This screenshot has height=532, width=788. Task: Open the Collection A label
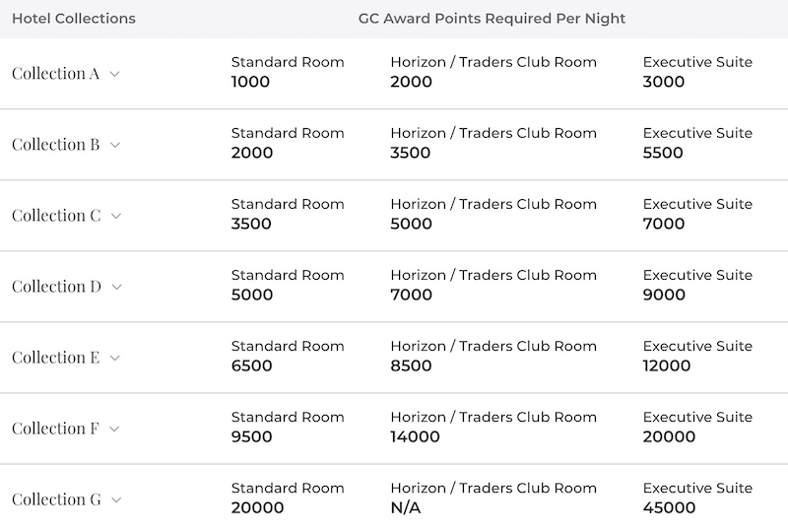pyautogui.click(x=56, y=74)
